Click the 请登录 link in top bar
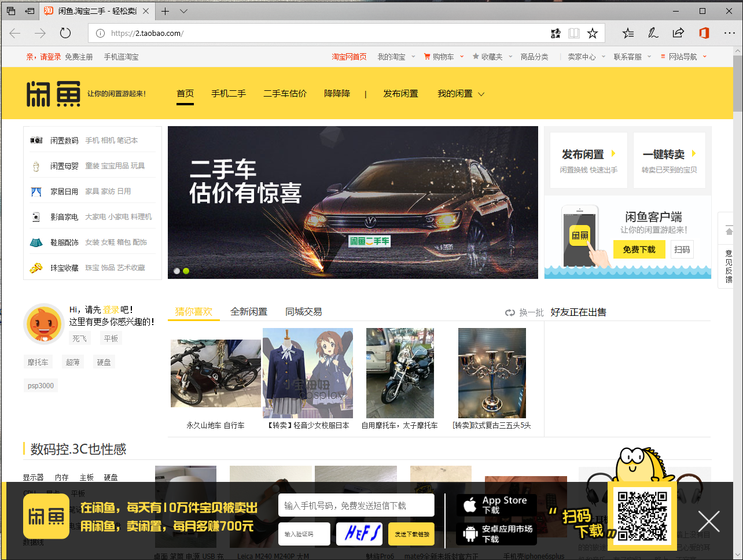The height and width of the screenshot is (560, 743). click(x=50, y=57)
